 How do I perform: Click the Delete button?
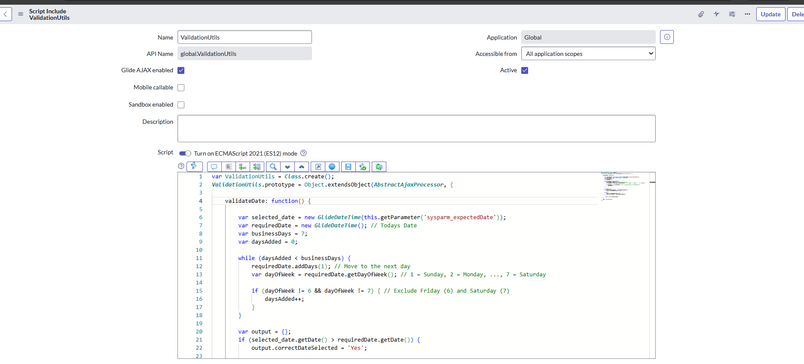796,14
